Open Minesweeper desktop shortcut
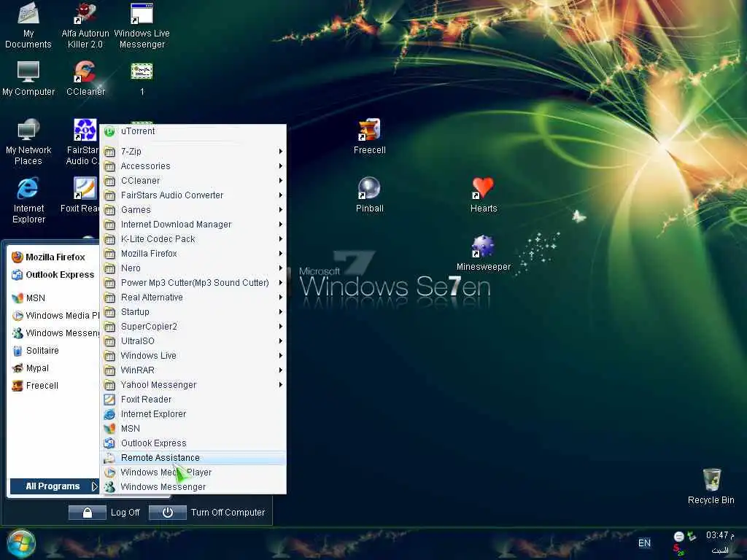The width and height of the screenshot is (747, 560). pyautogui.click(x=484, y=253)
